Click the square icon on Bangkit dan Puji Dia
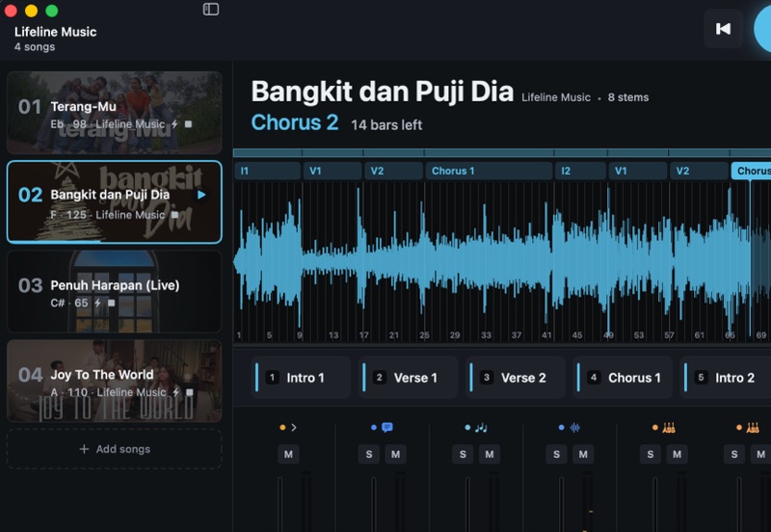The height and width of the screenshot is (532, 771). [x=174, y=215]
